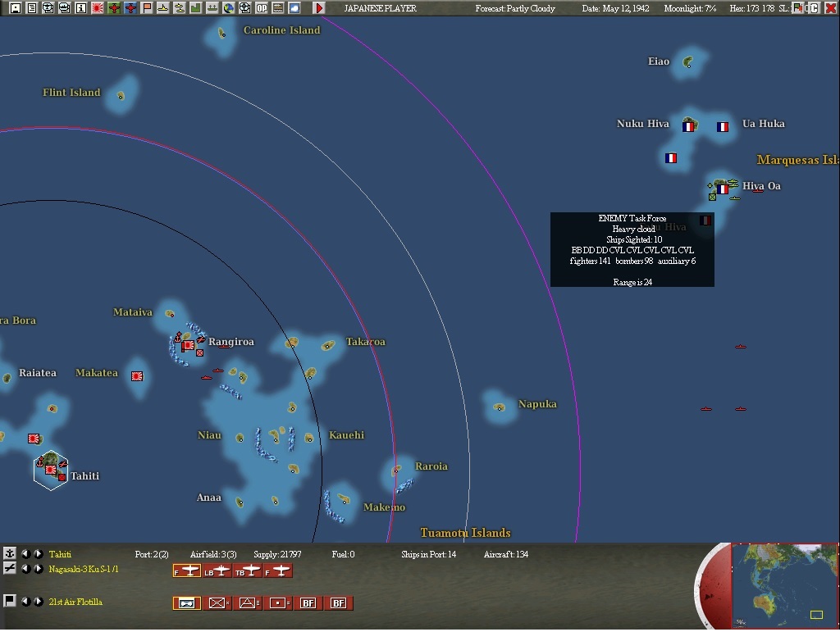Click the anchor icon beside Tahiti
The image size is (840, 632).
tap(10, 555)
